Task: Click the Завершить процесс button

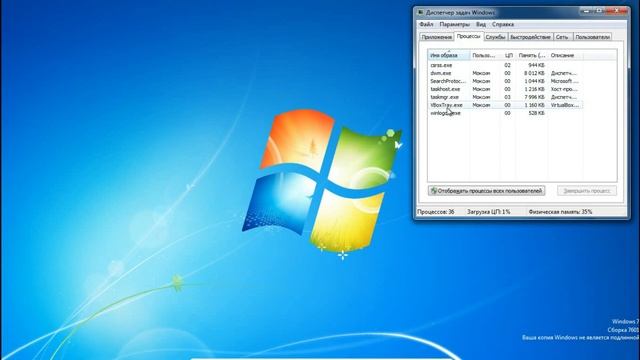Action: coord(587,191)
